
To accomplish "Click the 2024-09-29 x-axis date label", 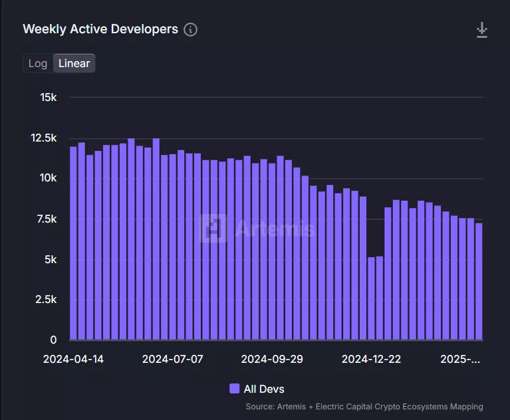I will [272, 359].
